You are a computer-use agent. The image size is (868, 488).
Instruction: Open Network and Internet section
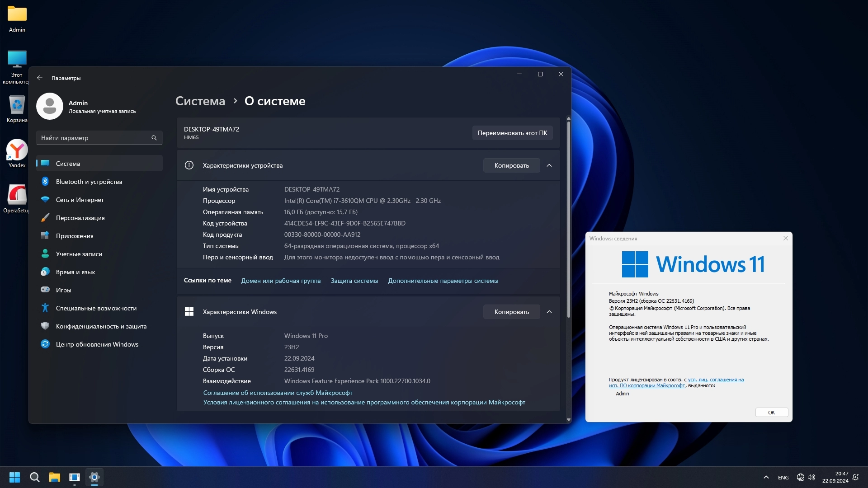click(x=80, y=200)
